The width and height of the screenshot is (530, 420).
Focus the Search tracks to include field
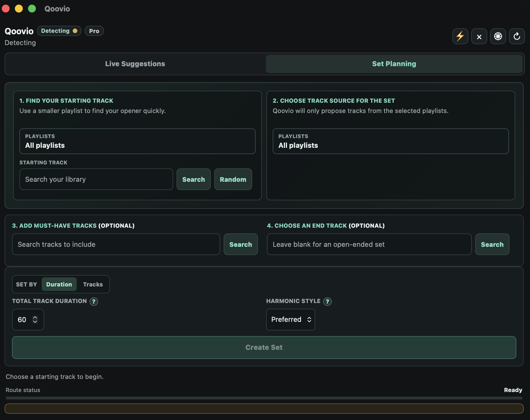[116, 244]
